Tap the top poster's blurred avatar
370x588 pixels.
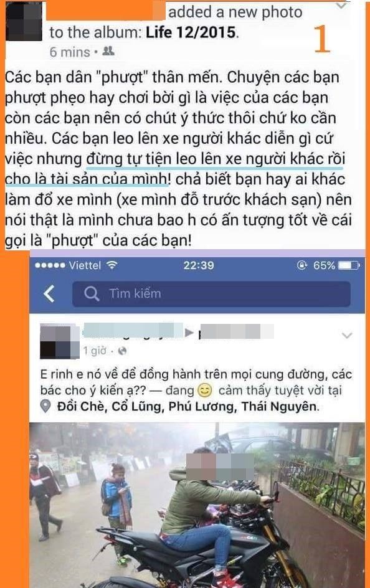24,21
